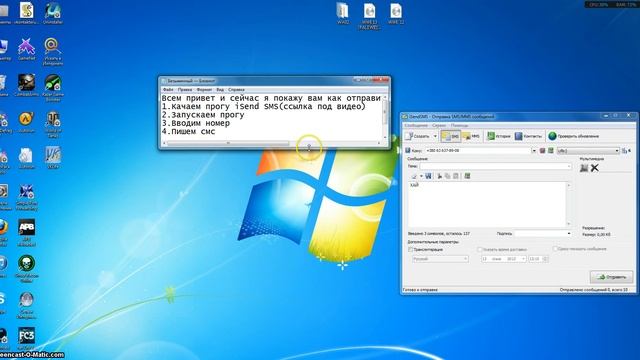This screenshot has width=640, height=360.
Task: Click the red icon beside recipient field
Action: (x=542, y=151)
